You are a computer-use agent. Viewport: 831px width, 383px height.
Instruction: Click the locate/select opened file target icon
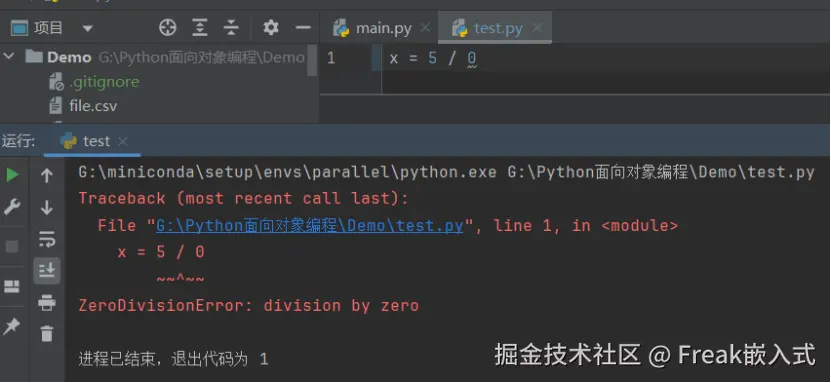(x=167, y=28)
